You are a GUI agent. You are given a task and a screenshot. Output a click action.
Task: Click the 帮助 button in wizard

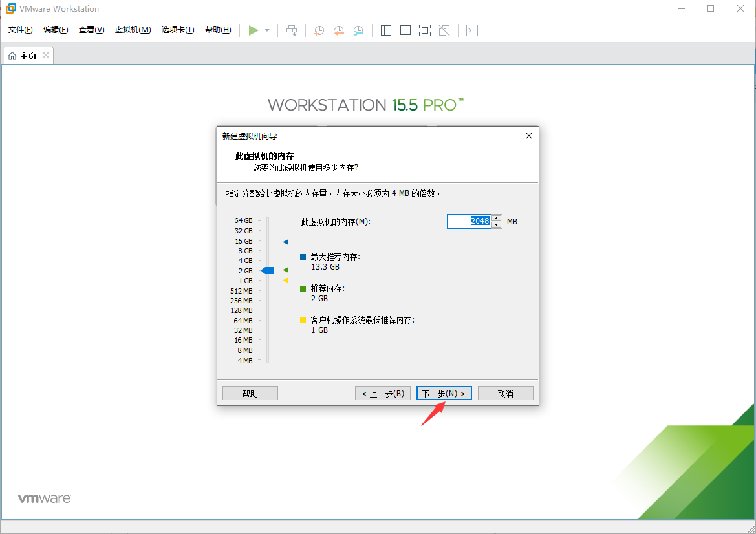250,393
